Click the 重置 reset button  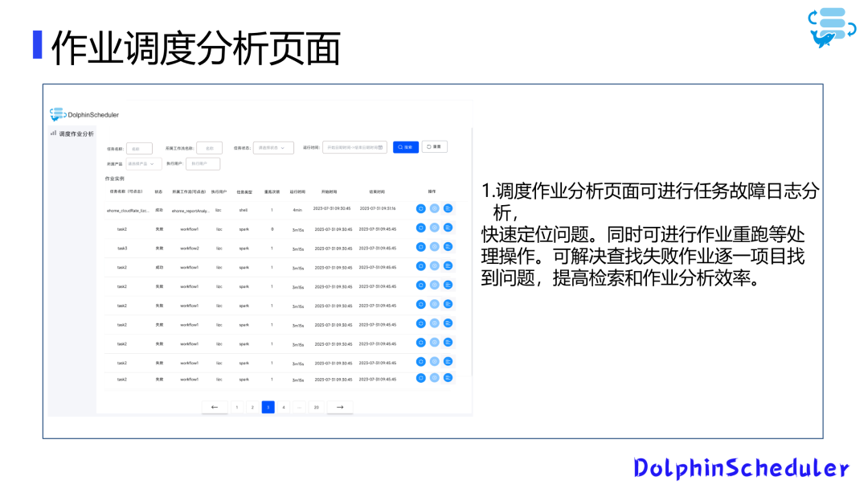pyautogui.click(x=435, y=146)
